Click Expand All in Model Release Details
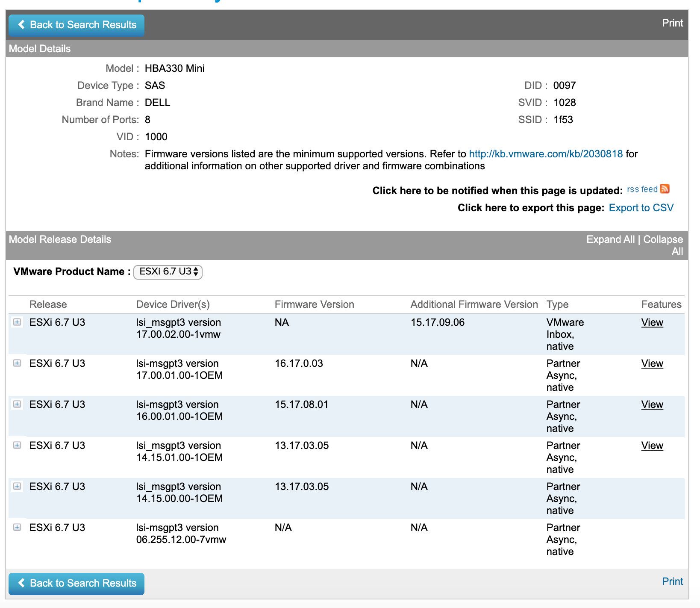This screenshot has height=608, width=700. click(x=610, y=239)
